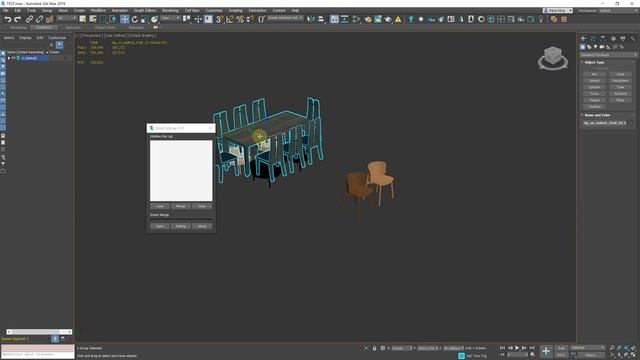The image size is (640, 360).
Task: Toggle the Spinner Snap icon
Action: pos(250,19)
